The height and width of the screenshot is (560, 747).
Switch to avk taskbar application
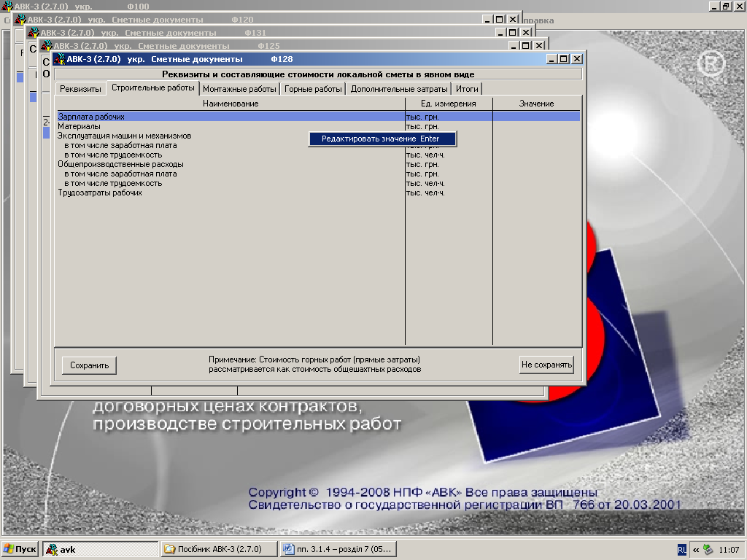tap(101, 549)
